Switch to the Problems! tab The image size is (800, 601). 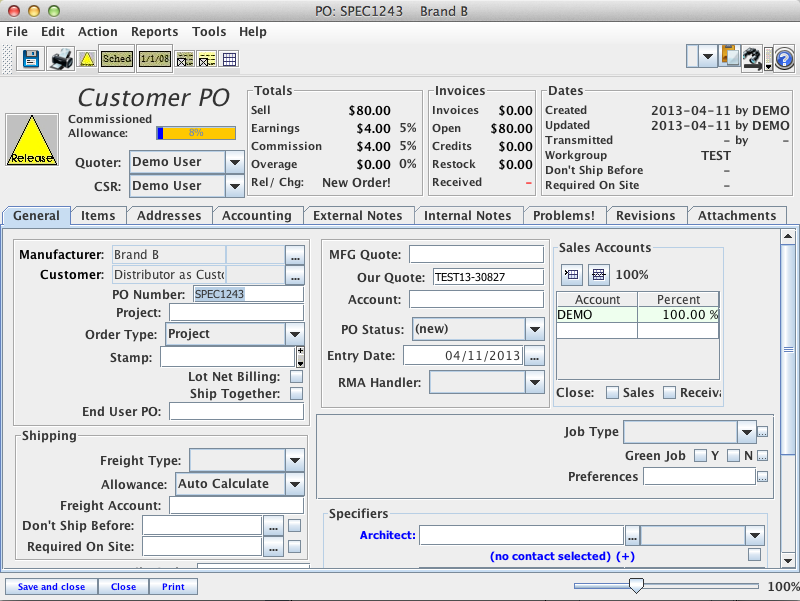pyautogui.click(x=564, y=216)
